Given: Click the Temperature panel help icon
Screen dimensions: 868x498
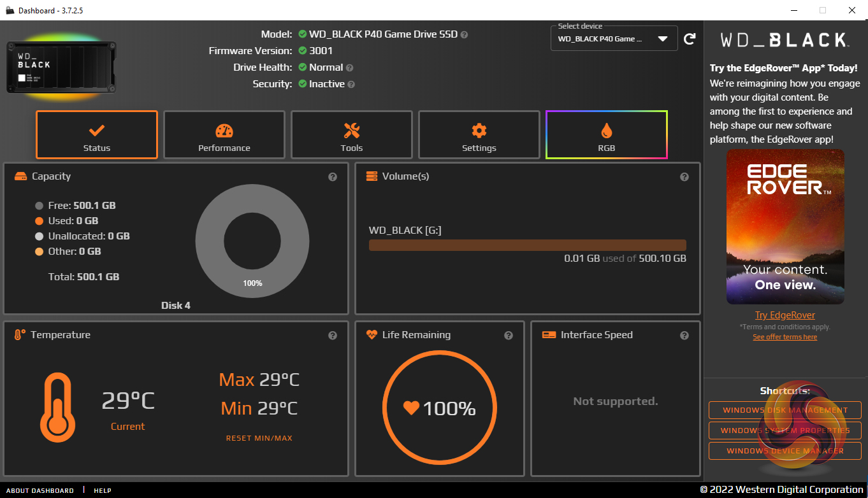Looking at the screenshot, I should [x=333, y=336].
